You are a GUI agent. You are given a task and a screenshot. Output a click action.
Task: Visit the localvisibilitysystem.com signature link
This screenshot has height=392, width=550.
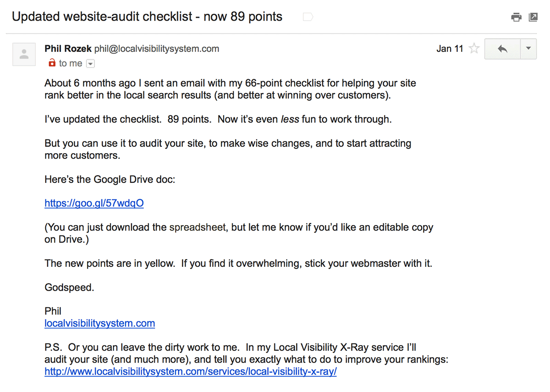pos(99,323)
